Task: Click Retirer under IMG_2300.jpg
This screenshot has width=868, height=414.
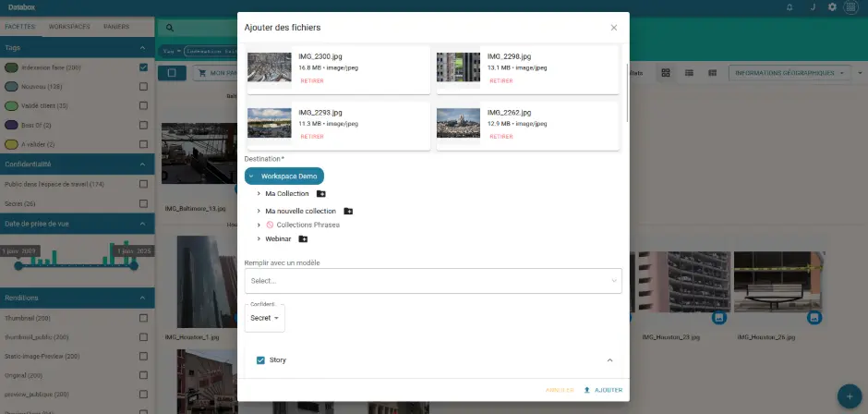Action: click(x=311, y=81)
